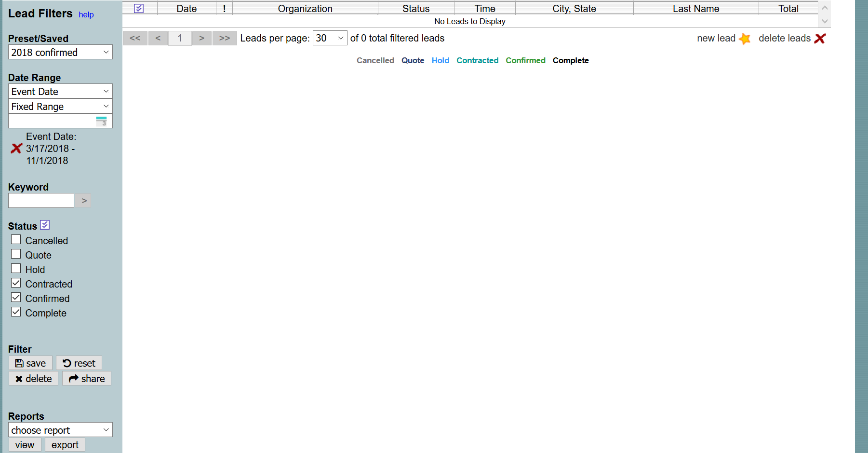Click the save filter button
This screenshot has height=453, width=868.
click(x=30, y=363)
